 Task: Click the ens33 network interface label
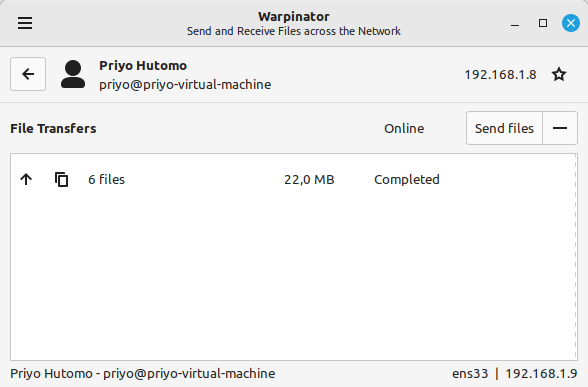470,374
